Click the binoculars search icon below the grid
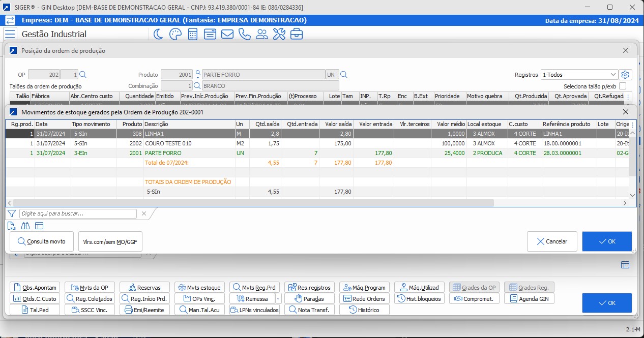 pos(25,225)
